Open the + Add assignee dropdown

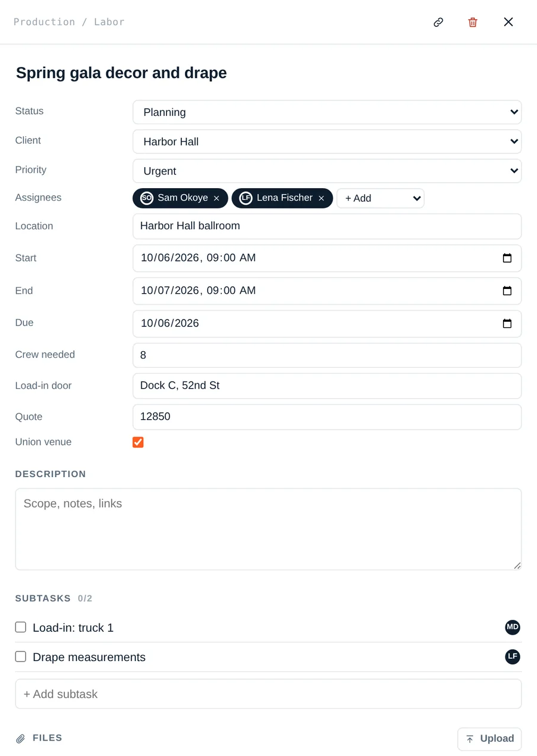click(x=381, y=198)
